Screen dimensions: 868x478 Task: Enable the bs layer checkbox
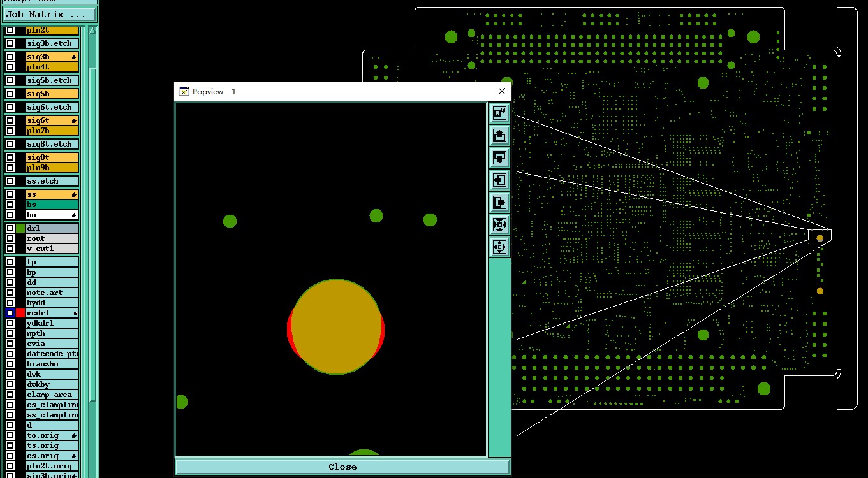click(x=10, y=205)
